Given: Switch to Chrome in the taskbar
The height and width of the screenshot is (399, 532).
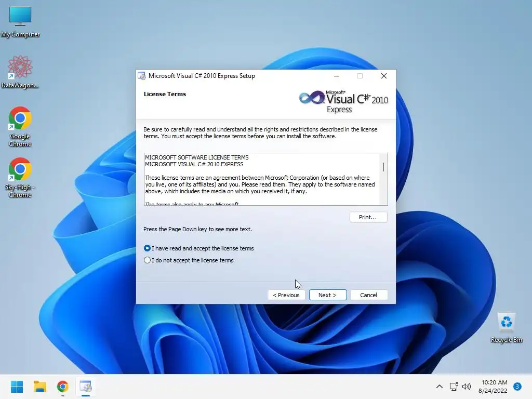Looking at the screenshot, I should (63, 387).
